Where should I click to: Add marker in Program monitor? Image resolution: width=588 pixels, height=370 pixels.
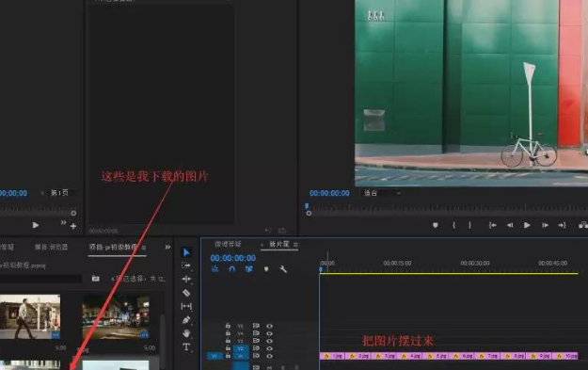click(435, 225)
